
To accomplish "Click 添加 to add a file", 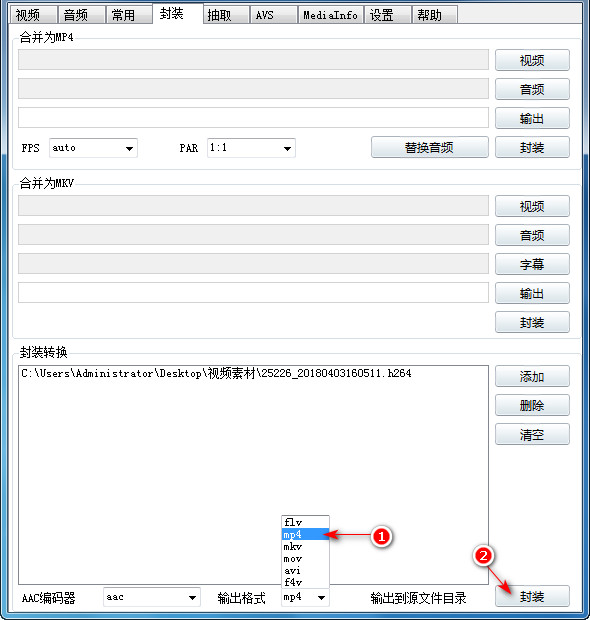I will [532, 376].
